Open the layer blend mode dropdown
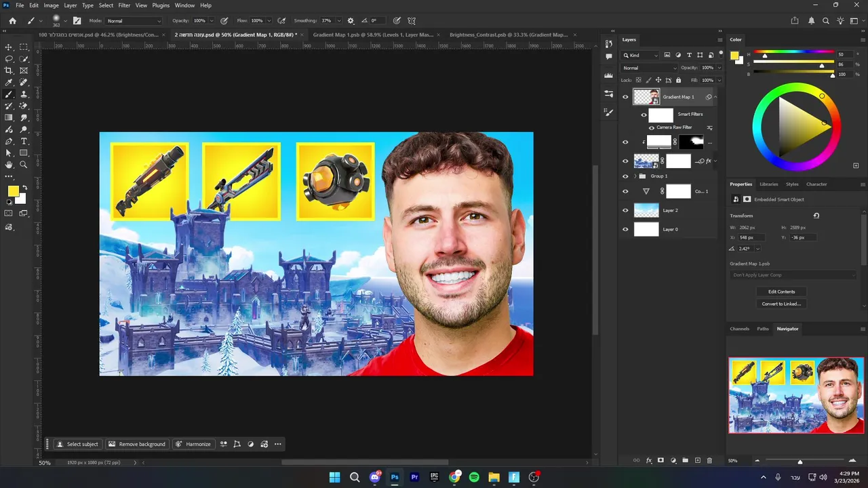Image resolution: width=868 pixels, height=488 pixels. (650, 68)
